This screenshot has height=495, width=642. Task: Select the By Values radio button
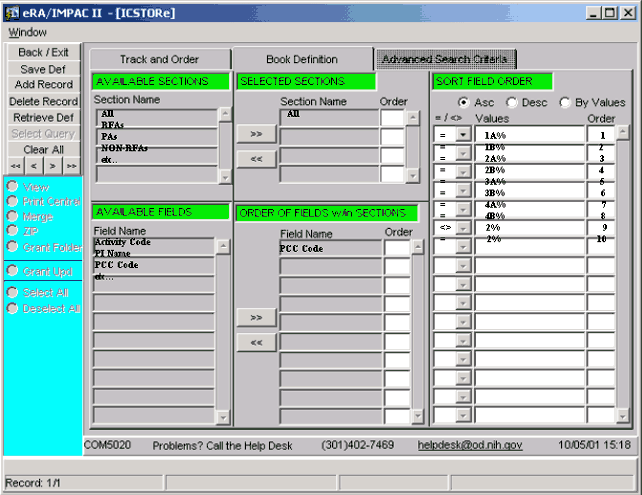pyautogui.click(x=565, y=102)
